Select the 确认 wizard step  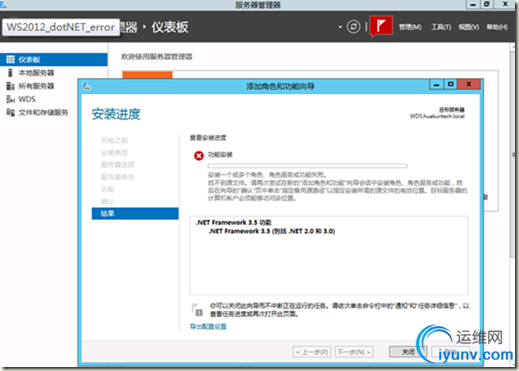tap(107, 201)
